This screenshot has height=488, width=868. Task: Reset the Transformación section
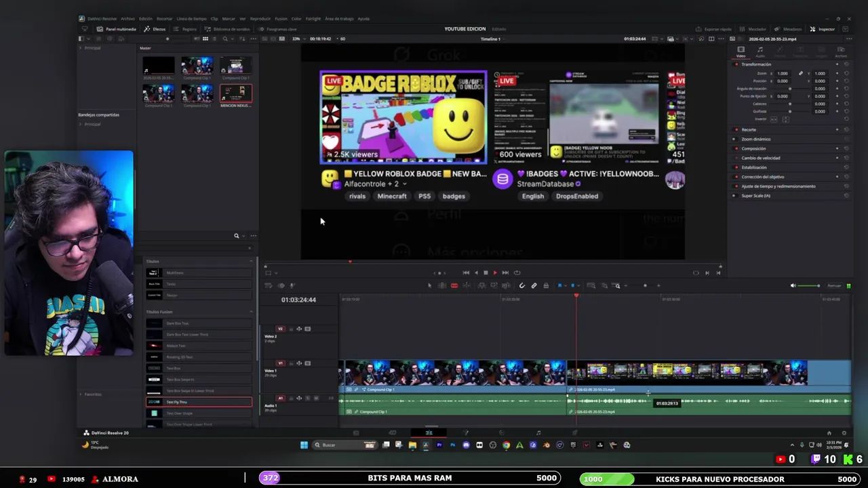846,64
